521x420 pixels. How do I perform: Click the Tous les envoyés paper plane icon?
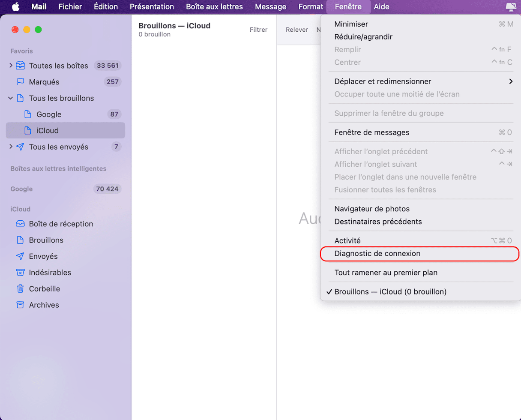click(x=20, y=147)
